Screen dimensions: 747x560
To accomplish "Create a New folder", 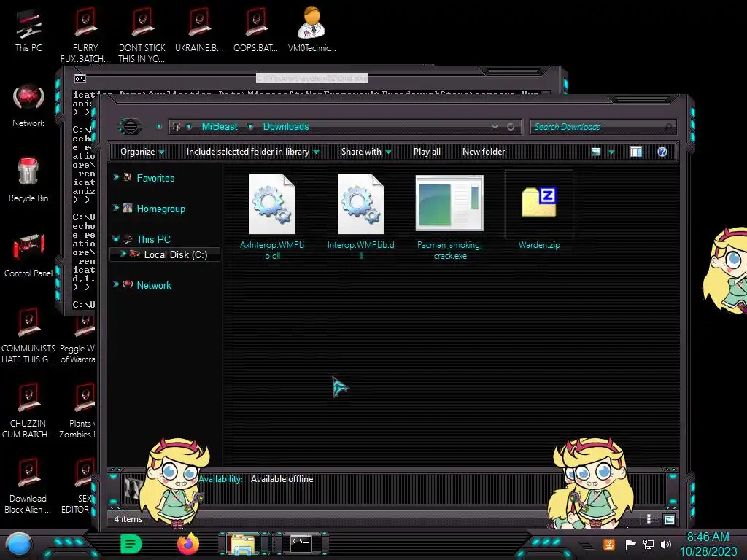I will 484,152.
